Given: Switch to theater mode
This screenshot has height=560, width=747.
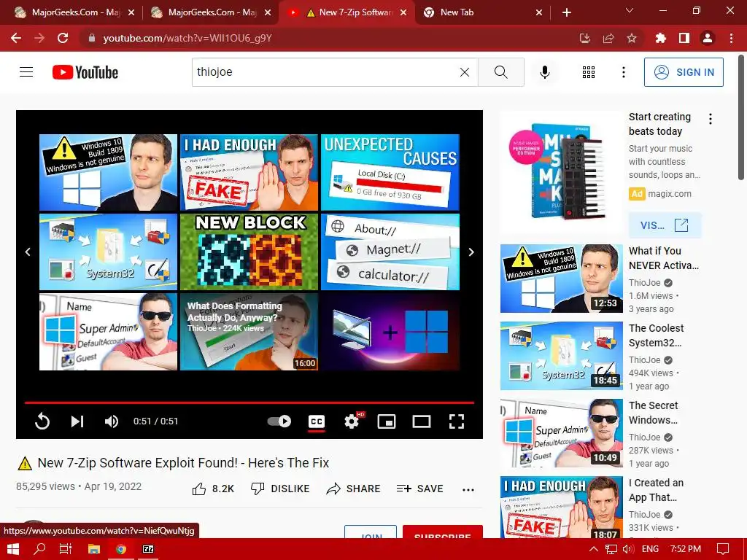Looking at the screenshot, I should click(422, 421).
